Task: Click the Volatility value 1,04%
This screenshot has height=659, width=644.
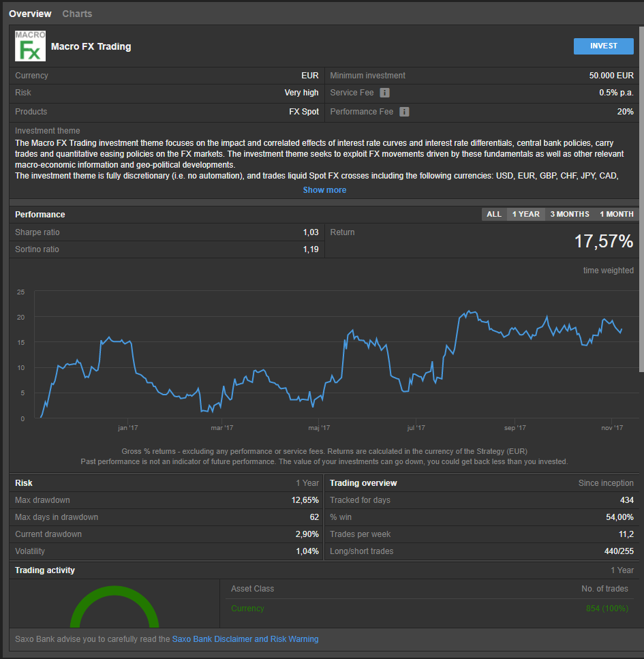Action: tap(307, 551)
